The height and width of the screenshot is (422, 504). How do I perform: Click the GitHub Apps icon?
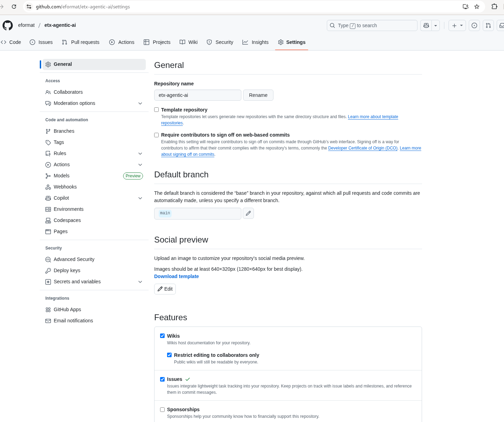pos(48,310)
